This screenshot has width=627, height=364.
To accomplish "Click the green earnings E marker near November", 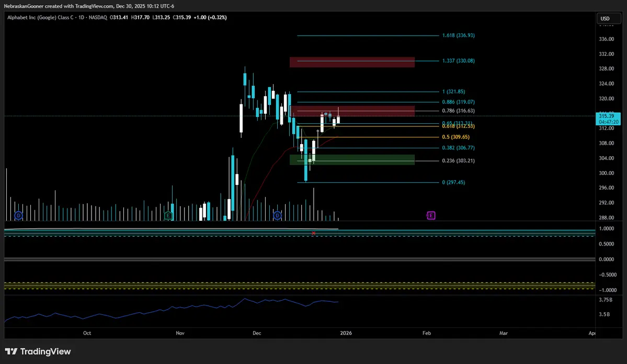I will coord(168,216).
